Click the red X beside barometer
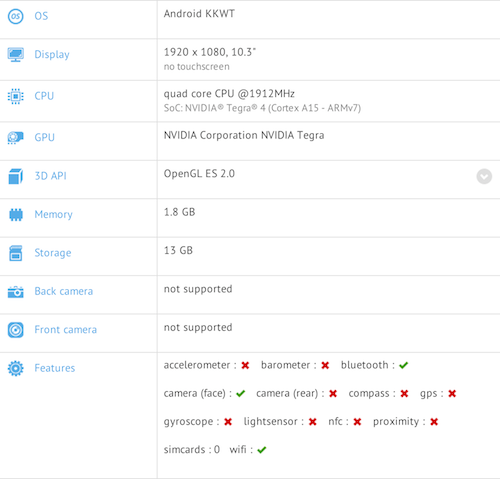 click(x=325, y=365)
